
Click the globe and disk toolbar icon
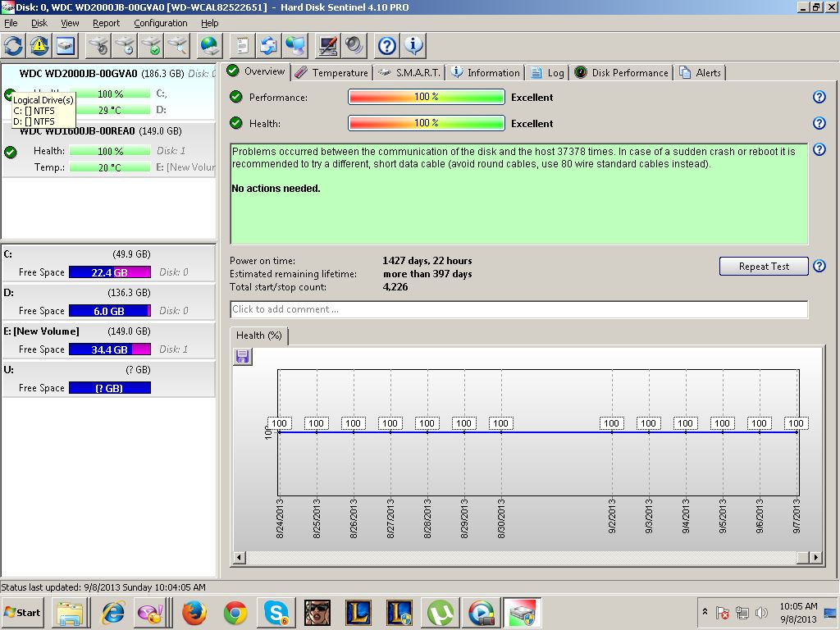210,45
